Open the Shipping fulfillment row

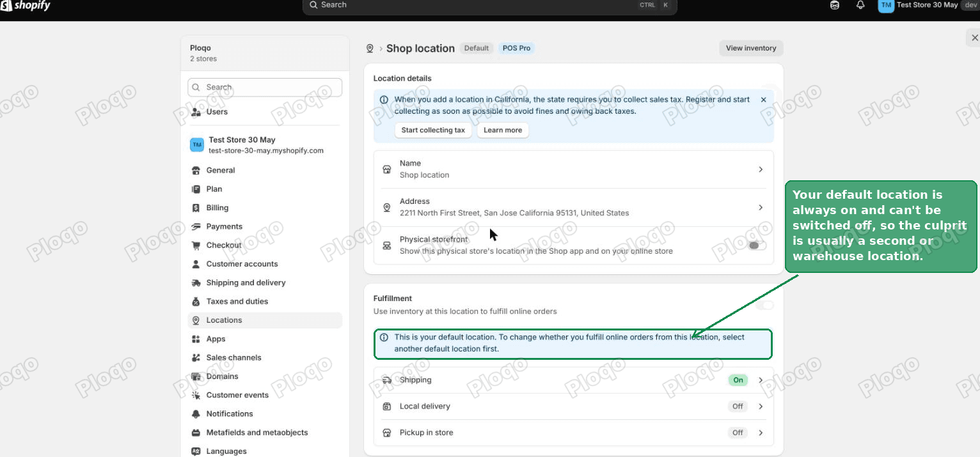coord(574,380)
